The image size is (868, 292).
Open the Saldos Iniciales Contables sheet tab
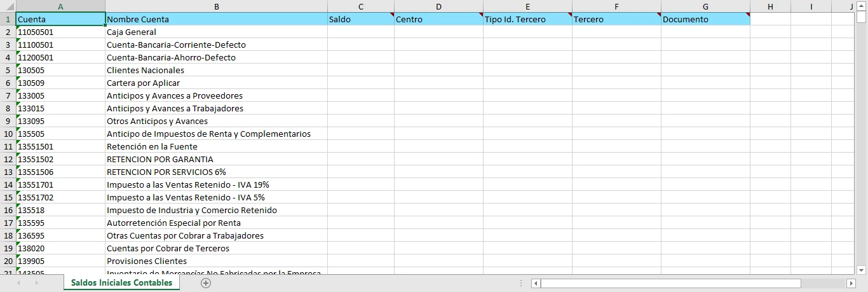[121, 283]
